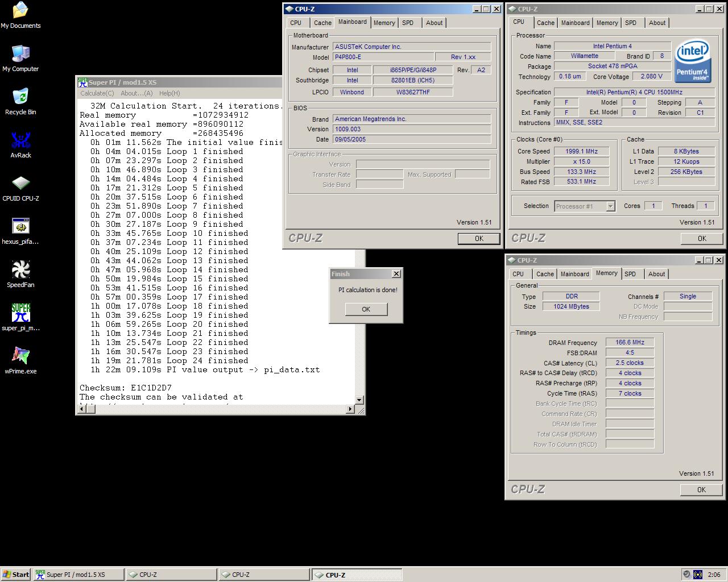Screen dimensions: 728x582
Task: Click the CAS# Latency 2.5 clocks value
Action: click(x=630, y=363)
